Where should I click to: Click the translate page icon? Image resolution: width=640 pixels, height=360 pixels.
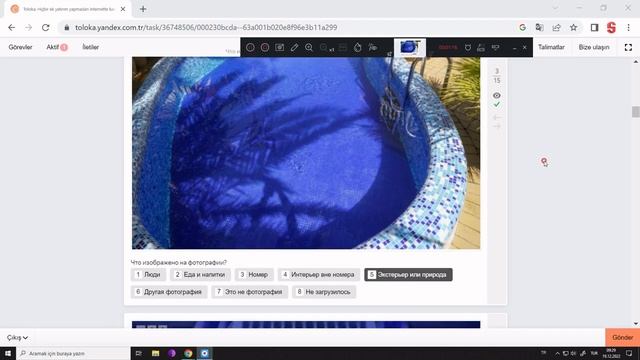(x=540, y=27)
